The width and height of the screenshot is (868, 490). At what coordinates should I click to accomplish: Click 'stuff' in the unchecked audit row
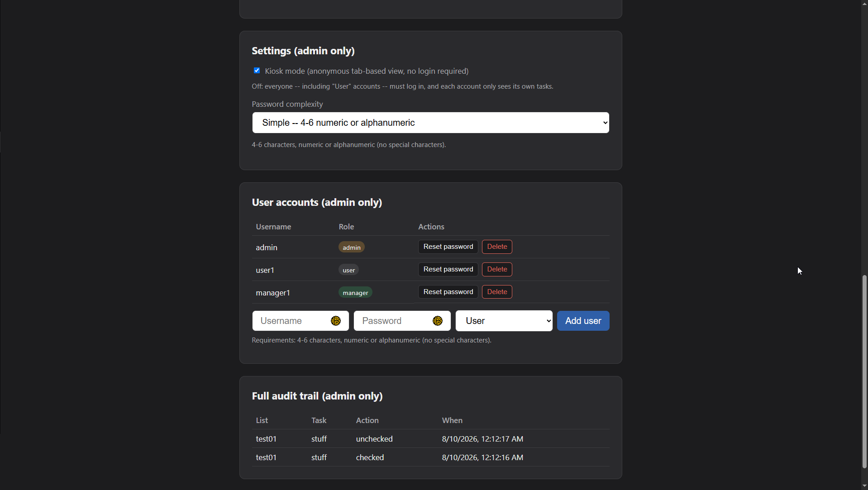click(x=319, y=439)
